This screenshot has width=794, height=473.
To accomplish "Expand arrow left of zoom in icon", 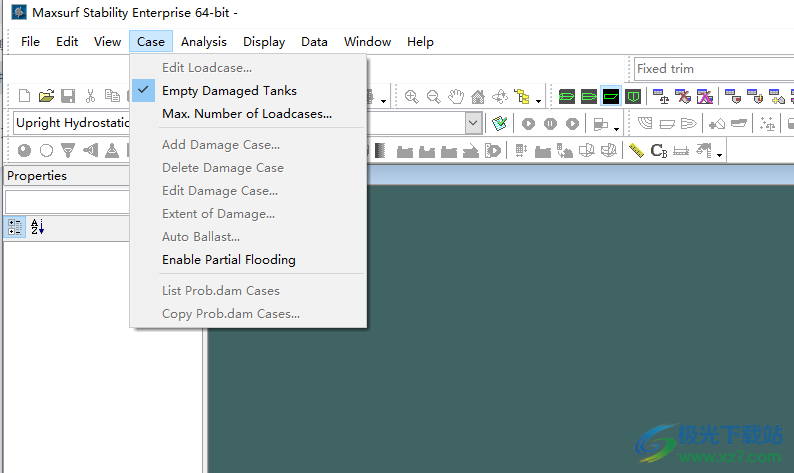I will (383, 100).
